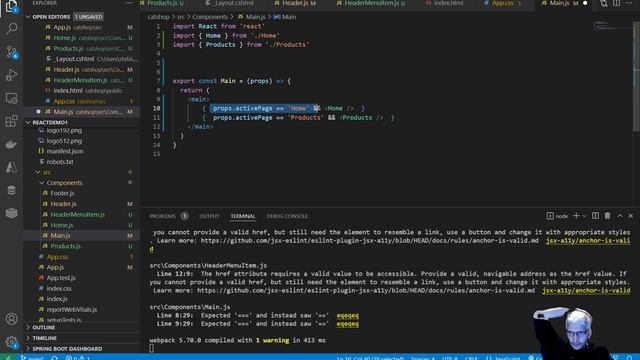Viewport: 640px width, 360px height.
Task: Click the editor minimap overview
Action: click(x=613, y=26)
